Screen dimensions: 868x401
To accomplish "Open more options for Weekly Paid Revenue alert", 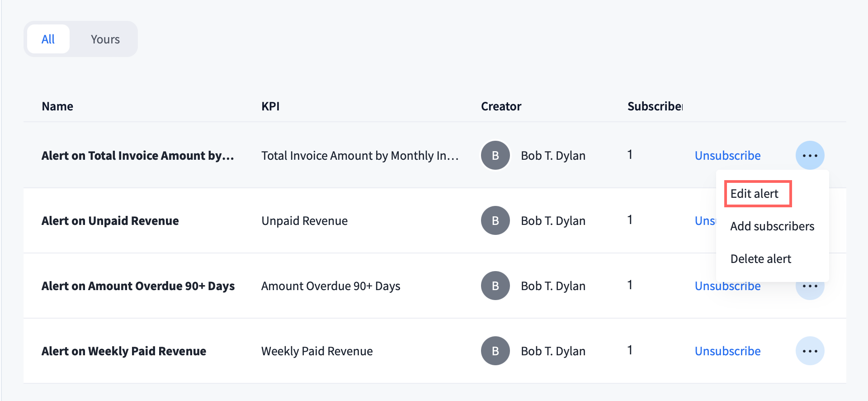I will pyautogui.click(x=810, y=351).
